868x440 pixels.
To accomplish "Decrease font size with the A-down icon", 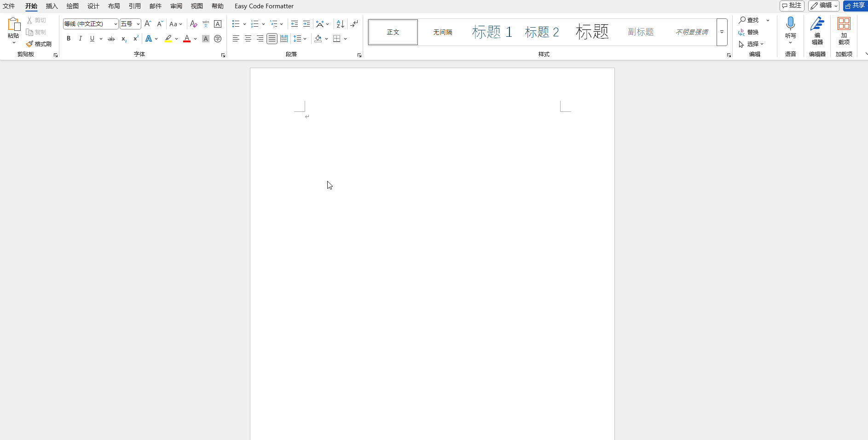I will point(160,24).
